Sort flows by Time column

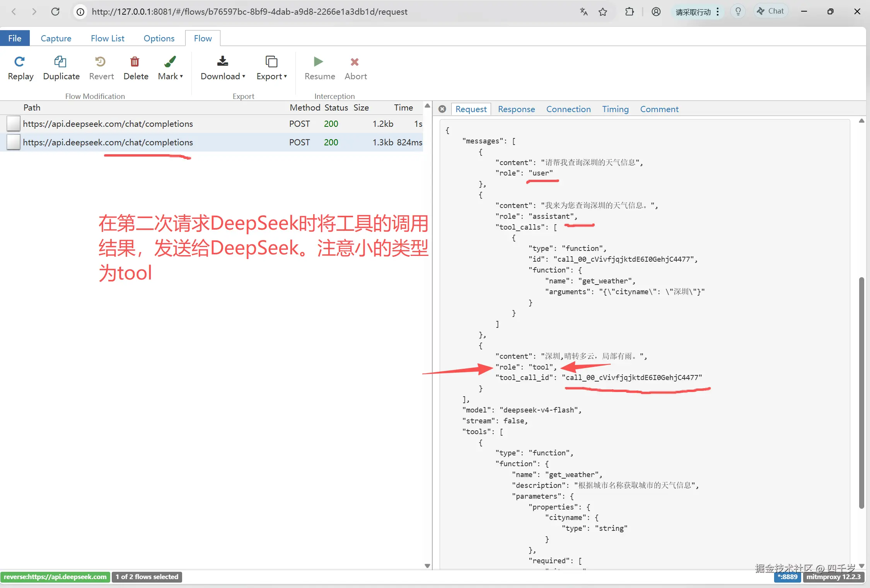coord(403,107)
